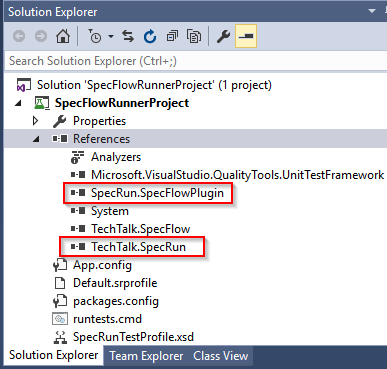Click the Search Solution Explorer field
This screenshot has height=369, width=387.
click(x=195, y=61)
